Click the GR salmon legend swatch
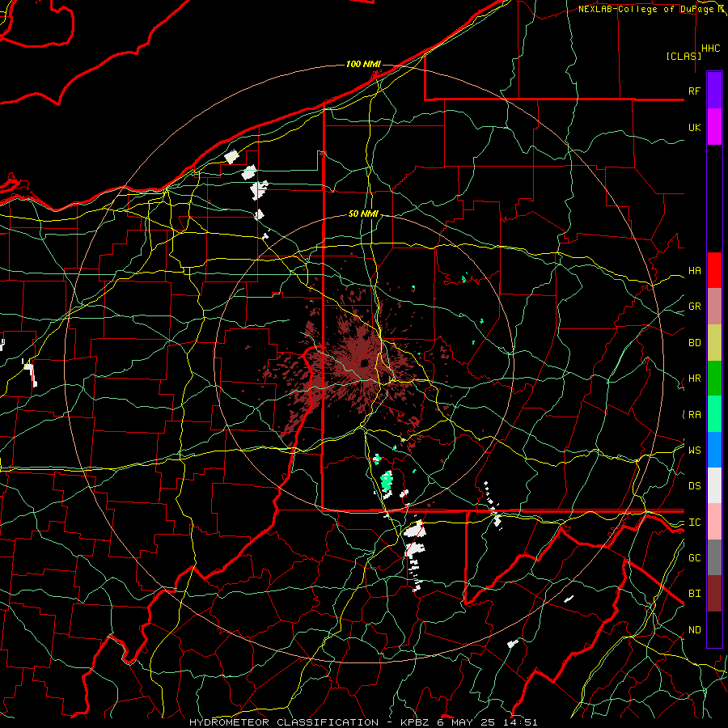 tap(714, 307)
